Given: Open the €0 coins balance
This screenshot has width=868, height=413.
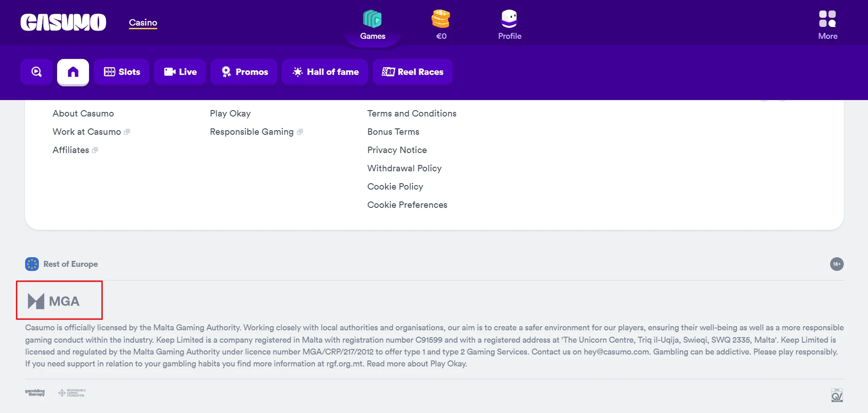Looking at the screenshot, I should pyautogui.click(x=441, y=25).
